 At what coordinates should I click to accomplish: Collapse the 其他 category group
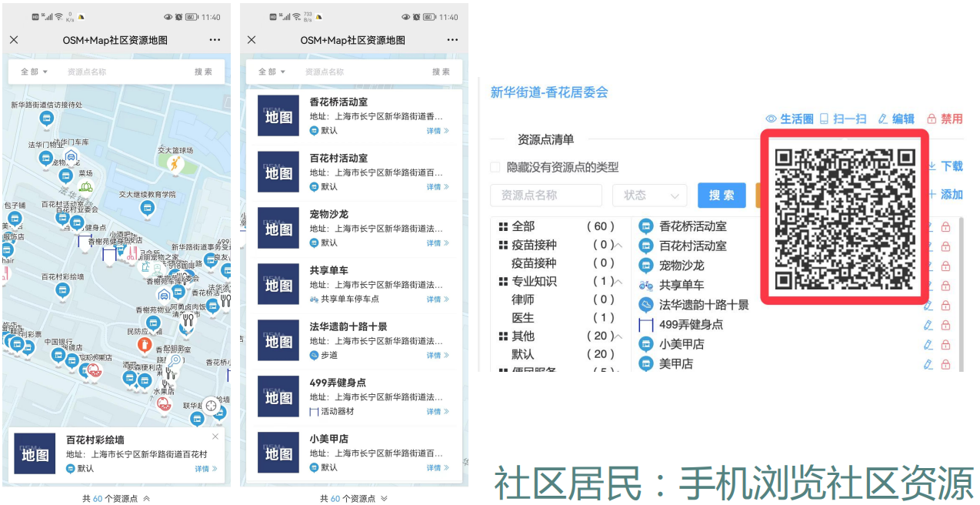pos(618,336)
